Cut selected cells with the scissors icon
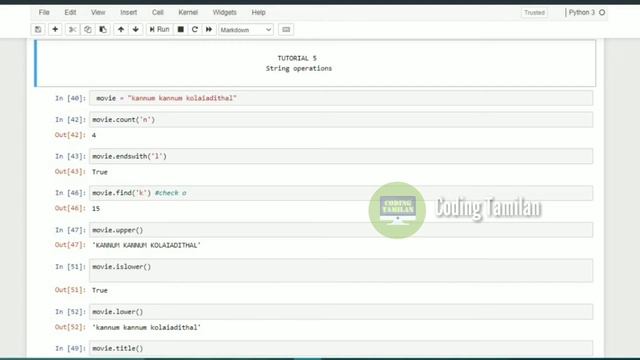 coord(72,29)
